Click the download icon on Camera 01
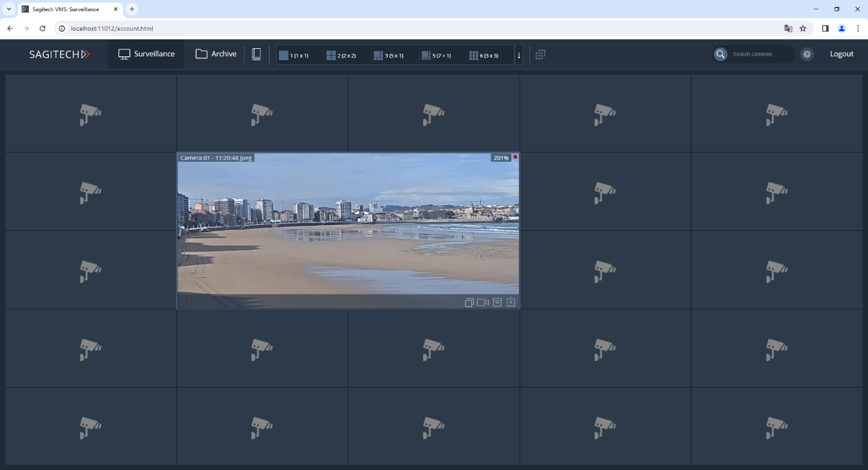Screen dimensions: 868x470 (511, 302)
